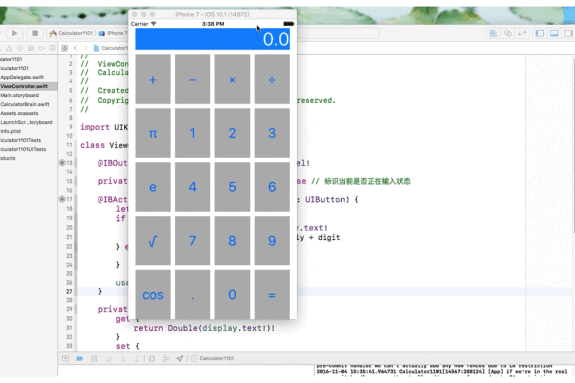The image size is (575, 383).
Task: Open the Calculator1101 scheme selector
Action: tap(73, 33)
